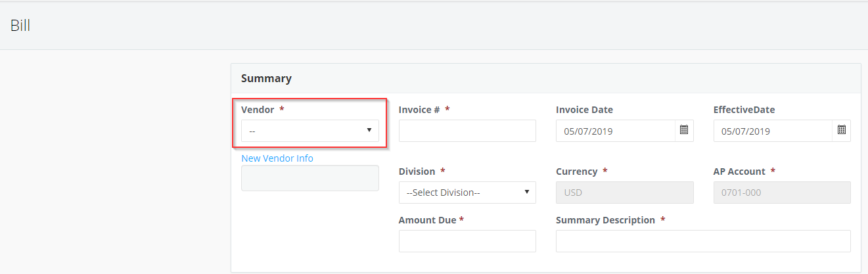
Task: Click into the EffectiveDate text field
Action: (773, 131)
